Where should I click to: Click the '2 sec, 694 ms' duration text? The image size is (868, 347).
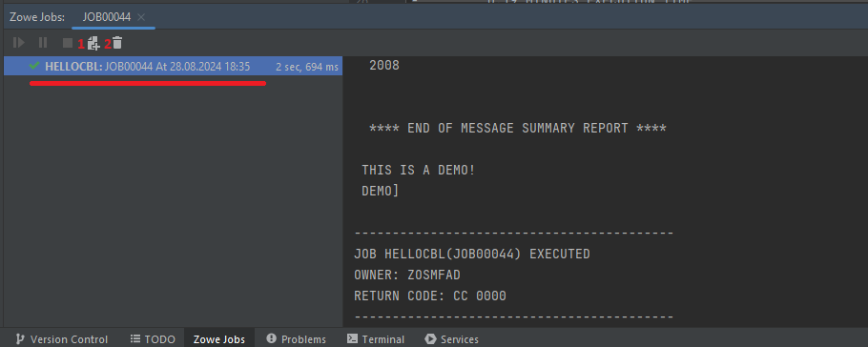pos(307,67)
